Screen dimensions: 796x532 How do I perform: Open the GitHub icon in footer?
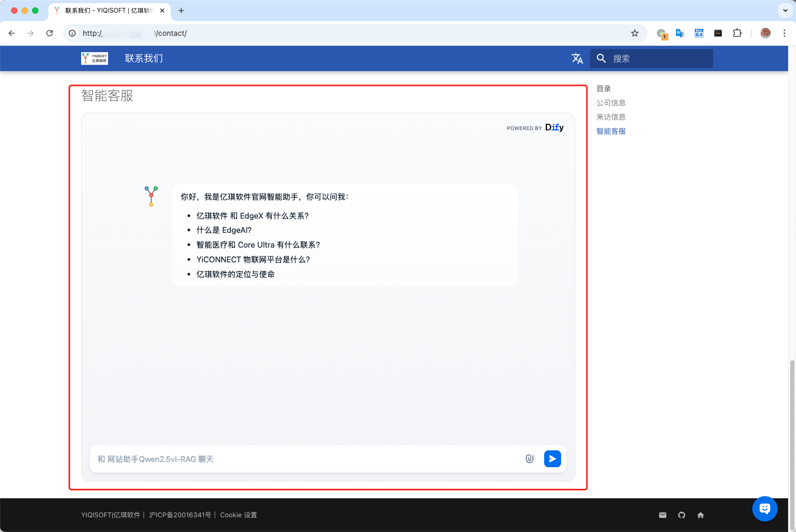coord(682,515)
